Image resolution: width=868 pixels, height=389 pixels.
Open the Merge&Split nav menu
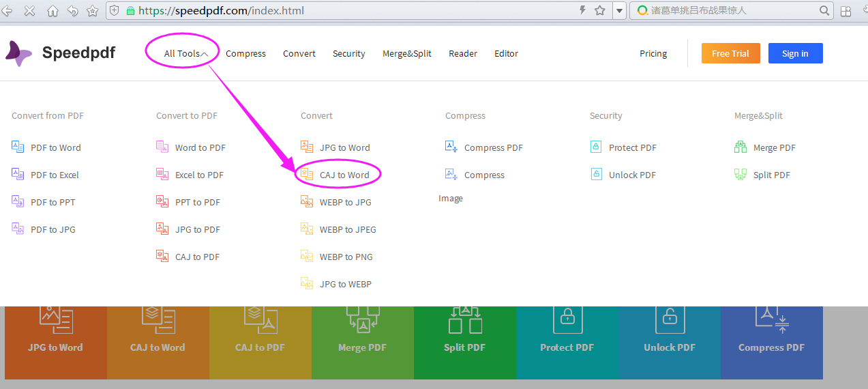[407, 53]
